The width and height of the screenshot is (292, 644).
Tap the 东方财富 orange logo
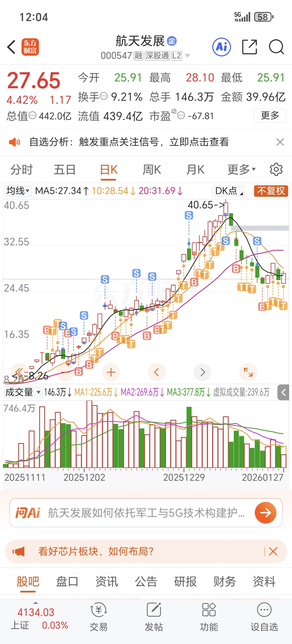[30, 47]
